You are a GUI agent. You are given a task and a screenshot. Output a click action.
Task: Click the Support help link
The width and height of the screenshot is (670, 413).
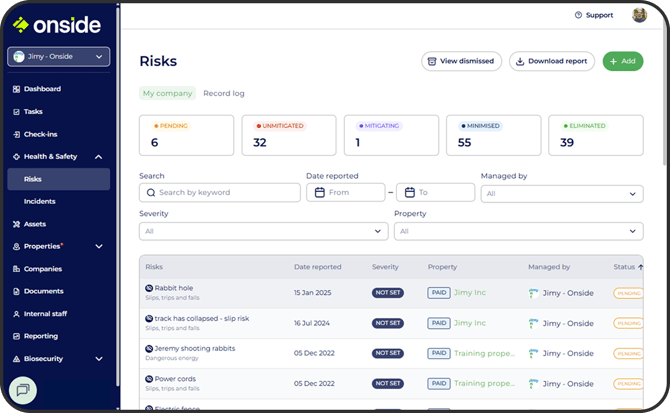tap(594, 15)
